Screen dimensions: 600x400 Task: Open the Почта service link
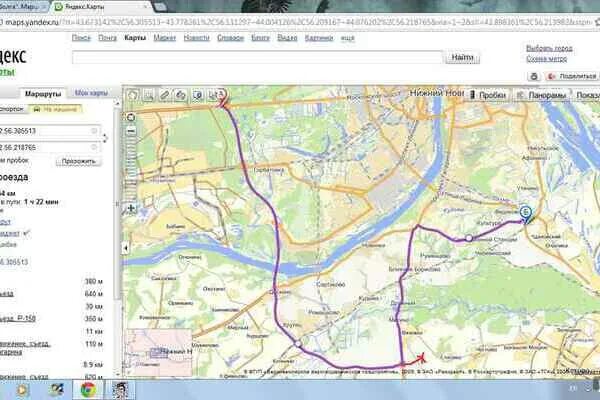[x=108, y=38]
